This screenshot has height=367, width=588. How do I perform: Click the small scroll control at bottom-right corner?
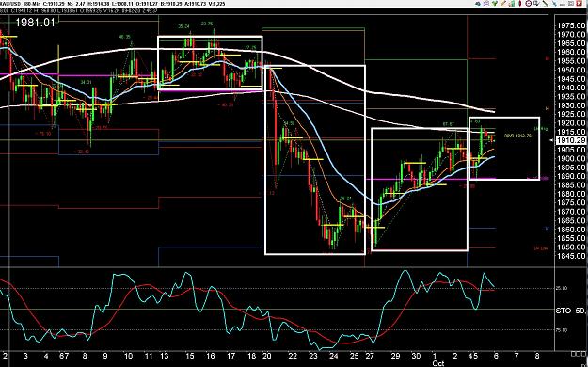tap(579, 354)
